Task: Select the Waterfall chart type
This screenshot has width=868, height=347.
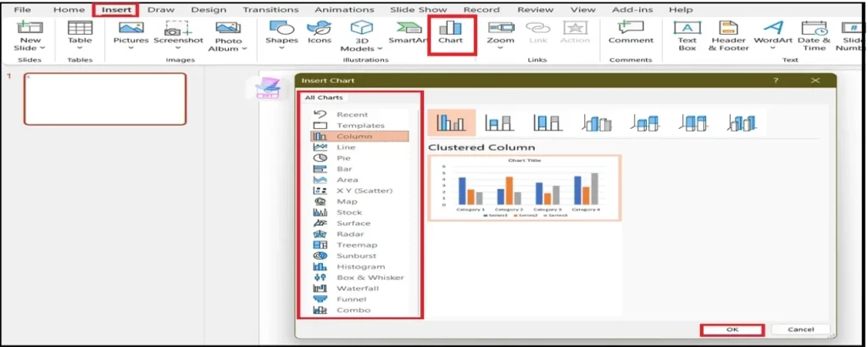Action: point(355,288)
